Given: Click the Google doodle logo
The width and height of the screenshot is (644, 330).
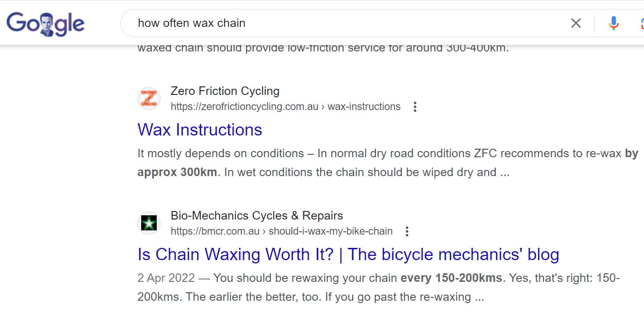Looking at the screenshot, I should click(x=45, y=24).
